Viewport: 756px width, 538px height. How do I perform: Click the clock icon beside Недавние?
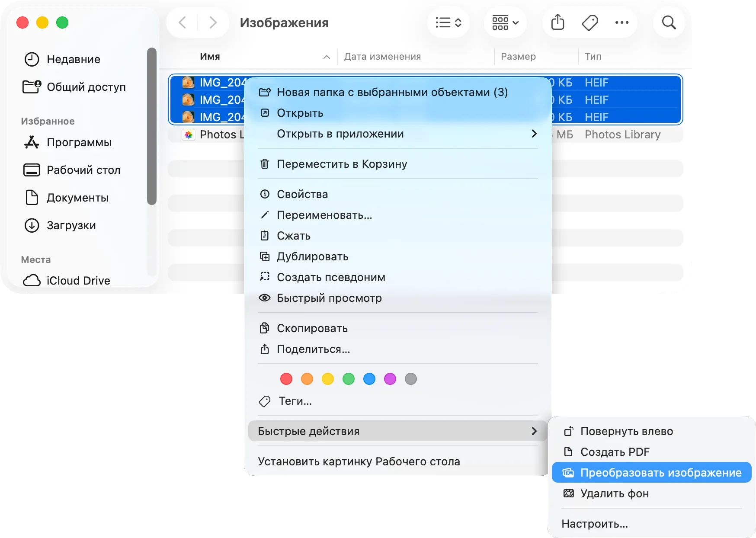coord(32,59)
